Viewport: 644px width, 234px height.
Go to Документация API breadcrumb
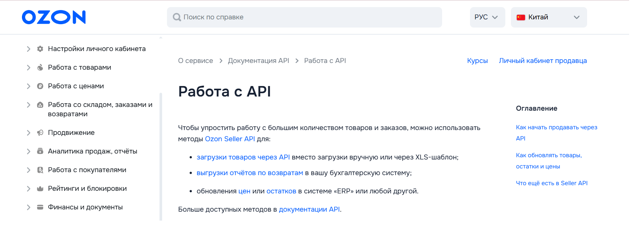[x=258, y=61]
